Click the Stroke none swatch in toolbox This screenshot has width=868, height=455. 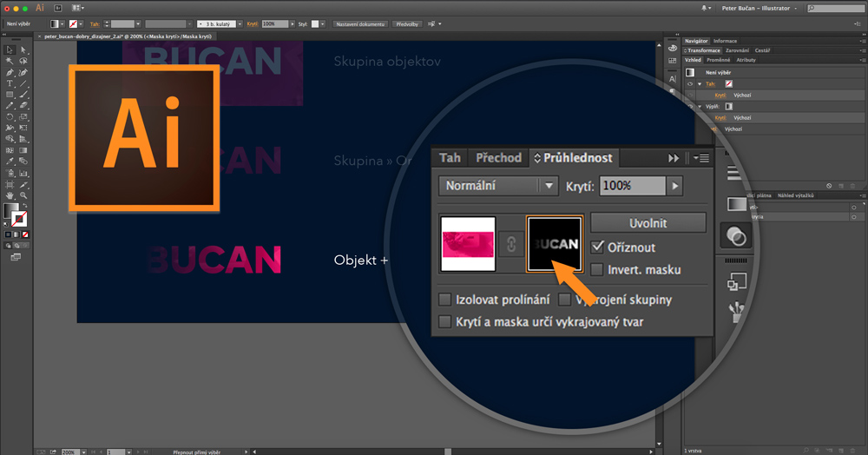tap(19, 219)
